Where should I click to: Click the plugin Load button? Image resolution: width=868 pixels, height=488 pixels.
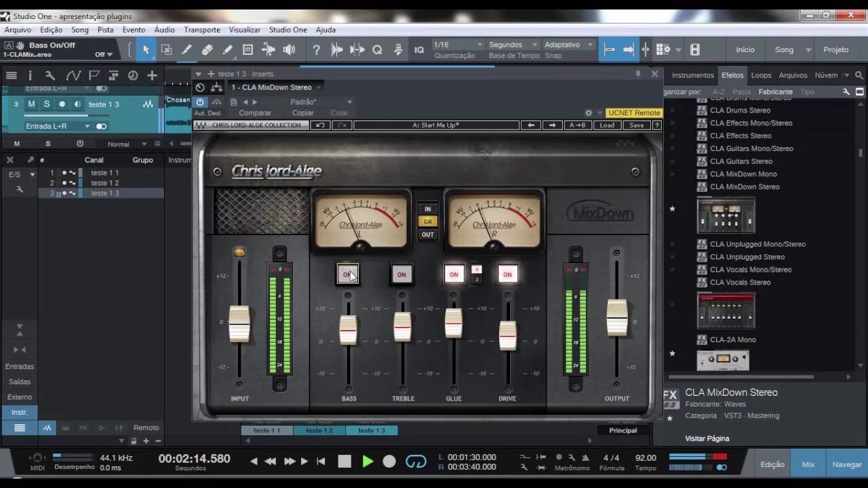click(x=607, y=125)
